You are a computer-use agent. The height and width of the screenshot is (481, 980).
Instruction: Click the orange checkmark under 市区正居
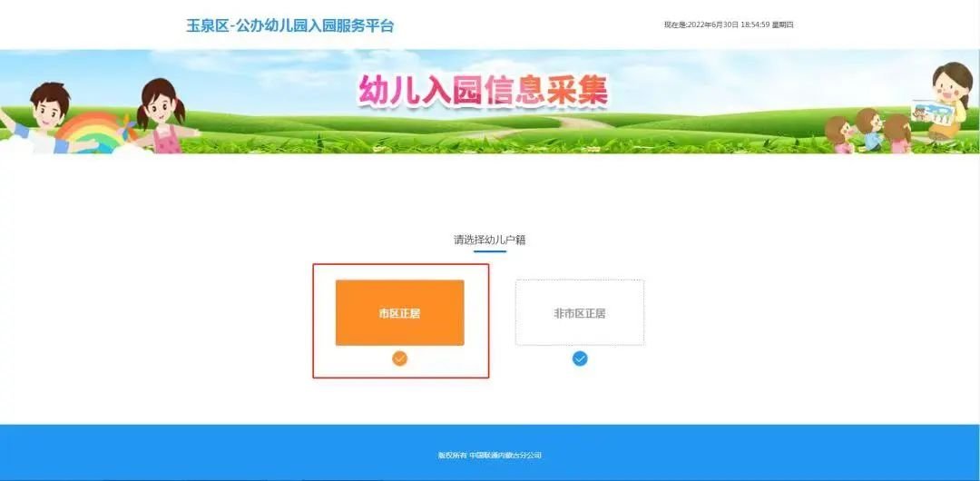400,358
